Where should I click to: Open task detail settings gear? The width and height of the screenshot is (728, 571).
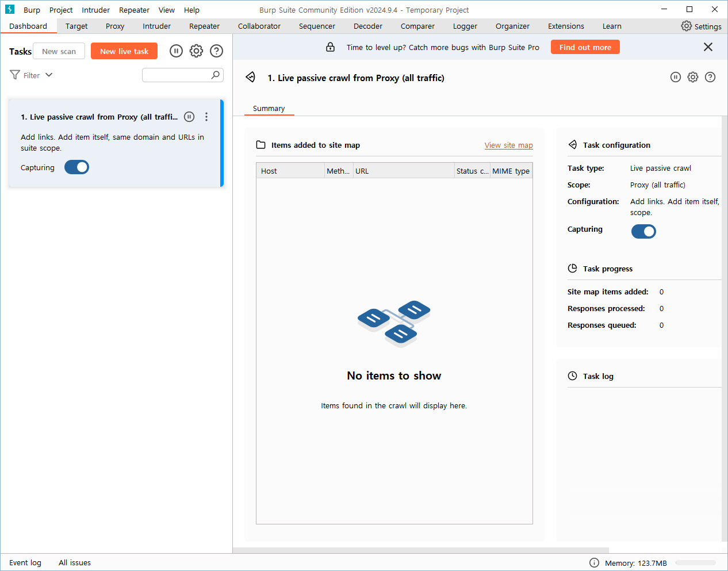coord(693,77)
